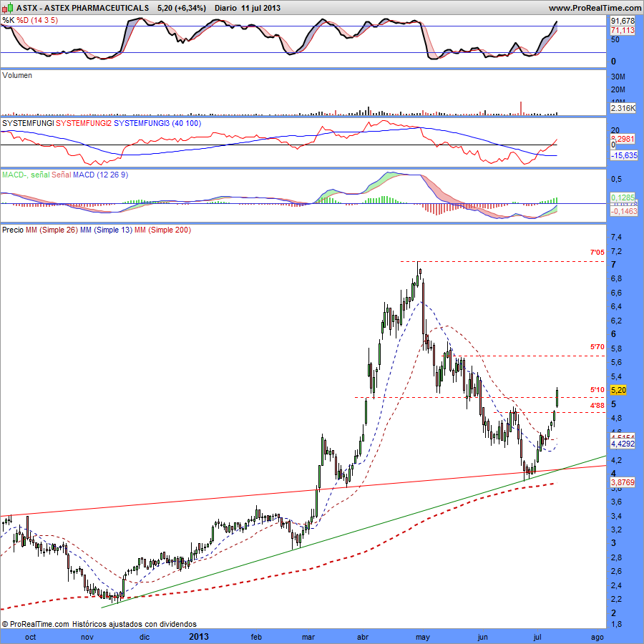Click the %D (14 3 5) settings label
This screenshot has width=644, height=644.
tap(37, 20)
